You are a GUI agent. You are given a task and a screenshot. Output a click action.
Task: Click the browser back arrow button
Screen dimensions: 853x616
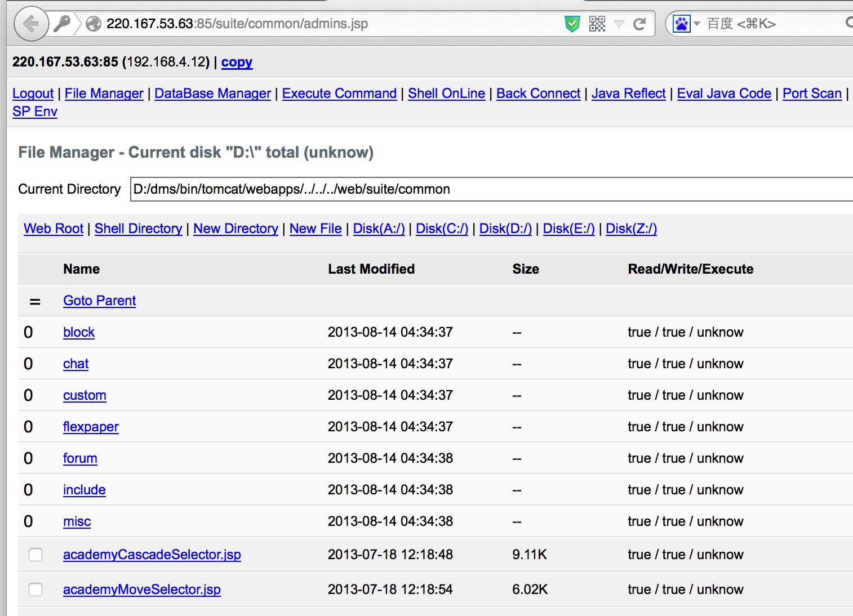(30, 24)
